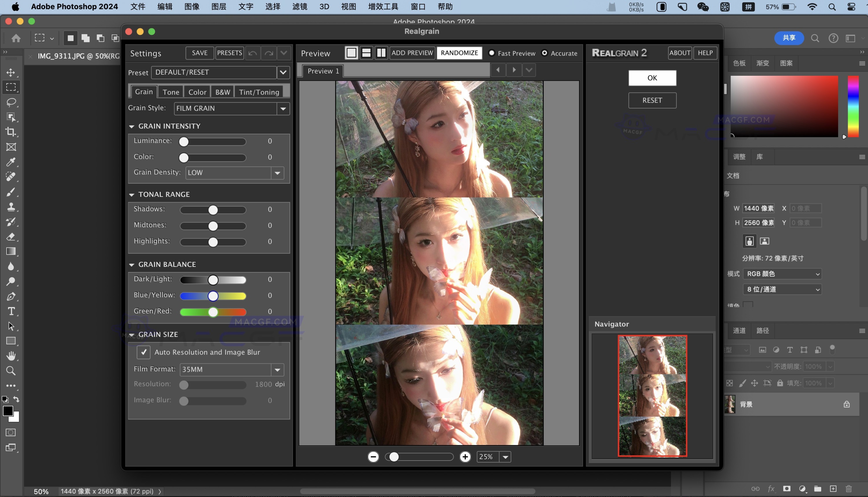Switch to vertical split preview layout
Image resolution: width=868 pixels, height=497 pixels.
(381, 53)
